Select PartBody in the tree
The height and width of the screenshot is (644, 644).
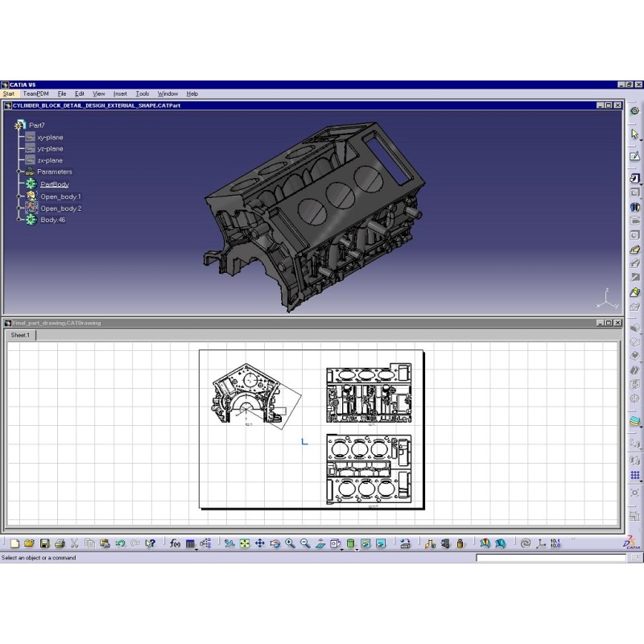(x=55, y=184)
